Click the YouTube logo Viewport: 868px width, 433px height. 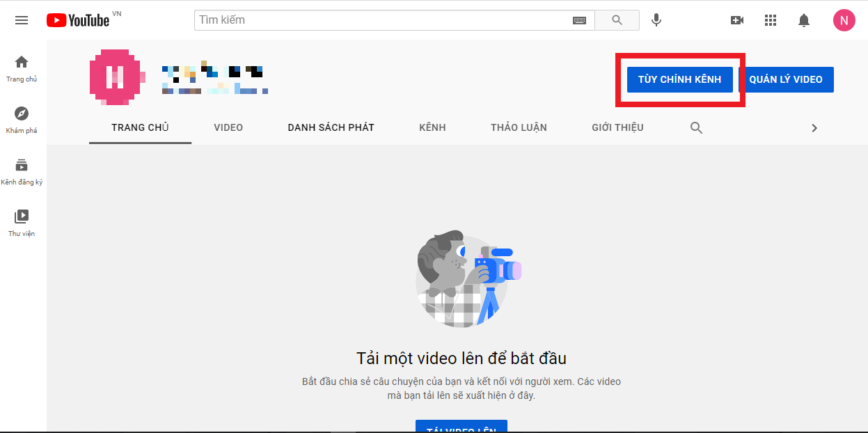pyautogui.click(x=77, y=20)
